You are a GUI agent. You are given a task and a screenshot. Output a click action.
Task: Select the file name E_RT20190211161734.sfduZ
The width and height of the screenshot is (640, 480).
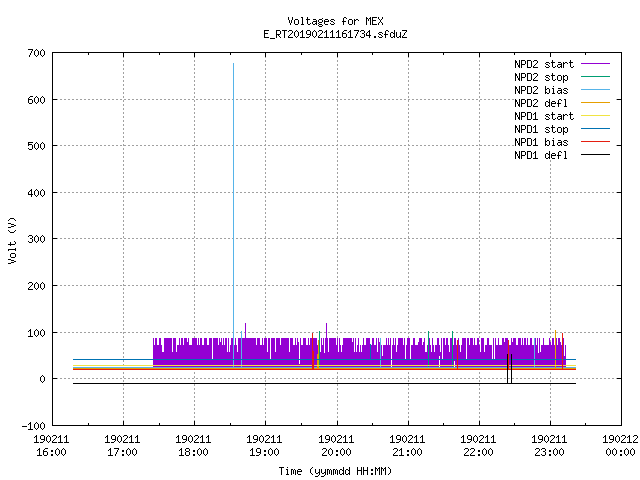pos(335,34)
